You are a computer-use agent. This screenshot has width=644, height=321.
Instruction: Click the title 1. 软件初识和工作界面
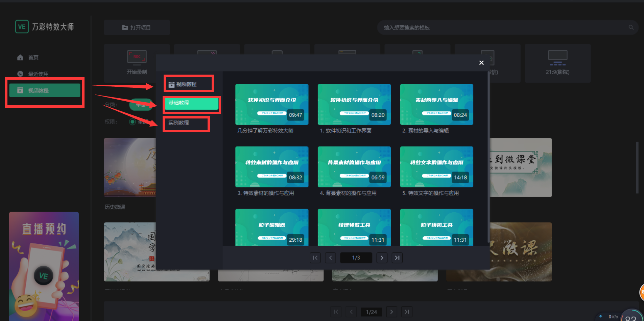[x=345, y=131]
